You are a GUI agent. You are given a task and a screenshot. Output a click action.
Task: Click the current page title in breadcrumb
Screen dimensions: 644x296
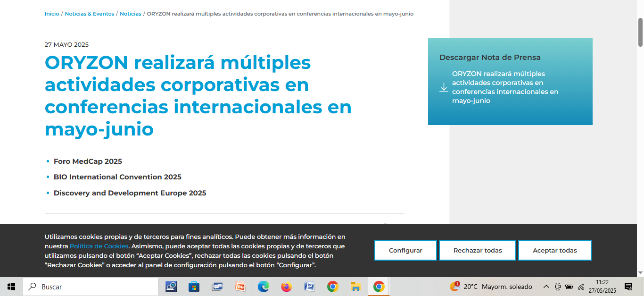(280, 14)
